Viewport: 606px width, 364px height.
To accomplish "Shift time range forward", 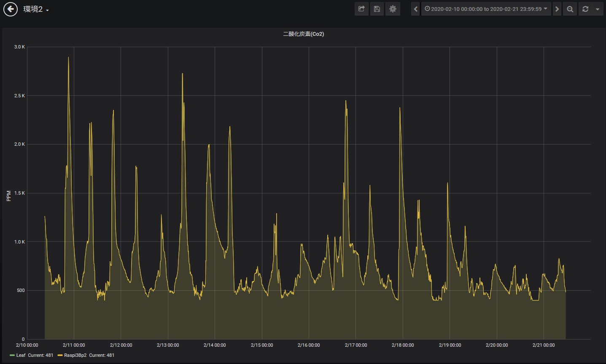I will pyautogui.click(x=557, y=9).
